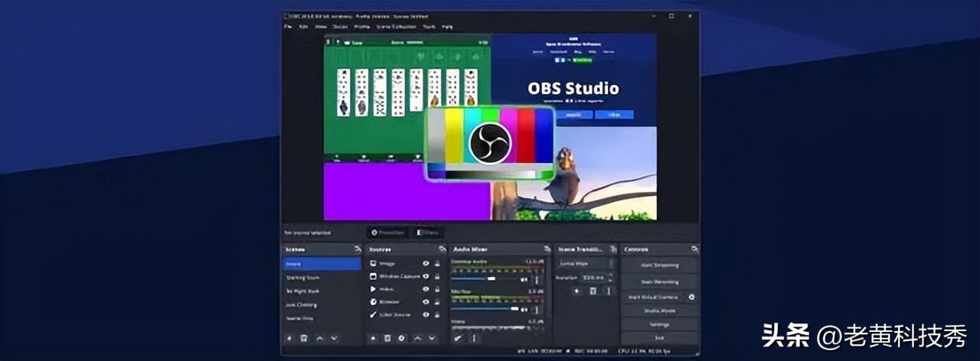Click the add scene plus icon
980x361 pixels.
coord(289,338)
